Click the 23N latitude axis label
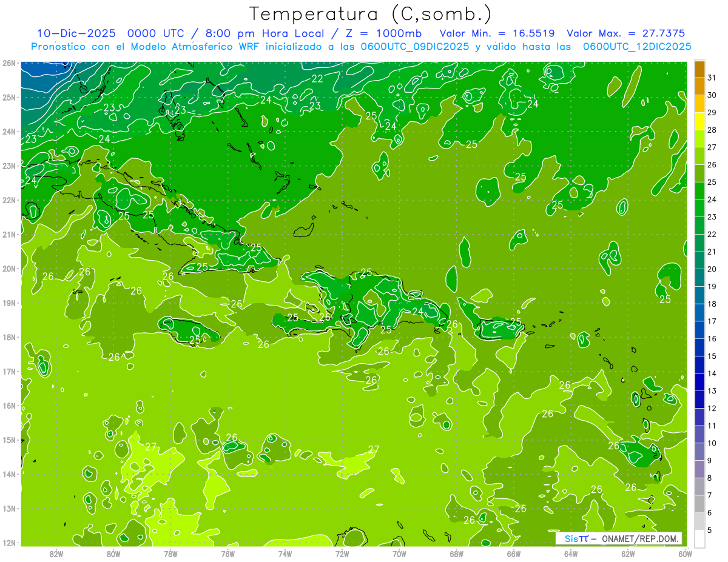This screenshot has height=562, width=728. (x=8, y=166)
